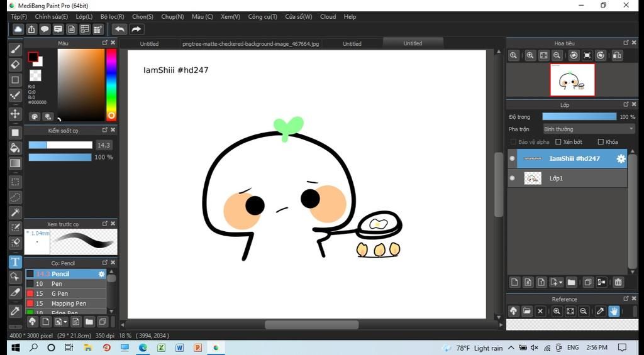Select the Bucket fill tool
The image size is (644, 355).
tap(15, 148)
